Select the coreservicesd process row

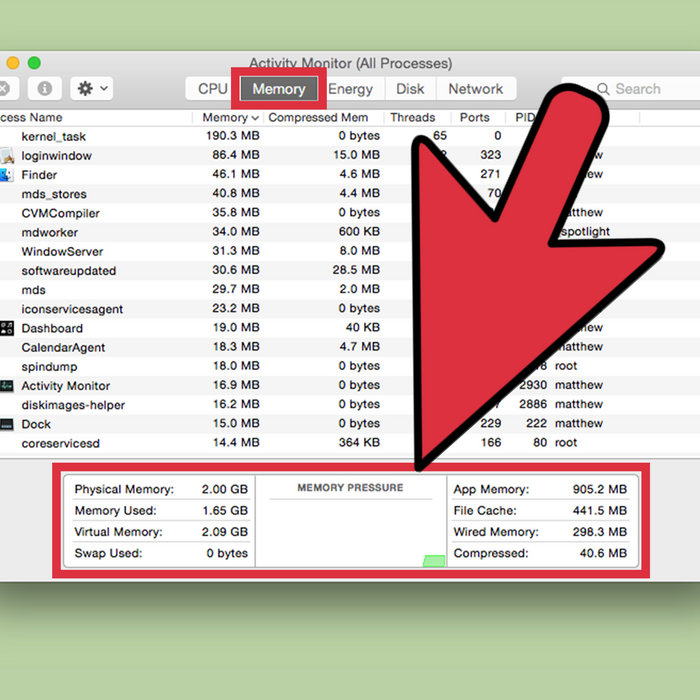pos(350,443)
